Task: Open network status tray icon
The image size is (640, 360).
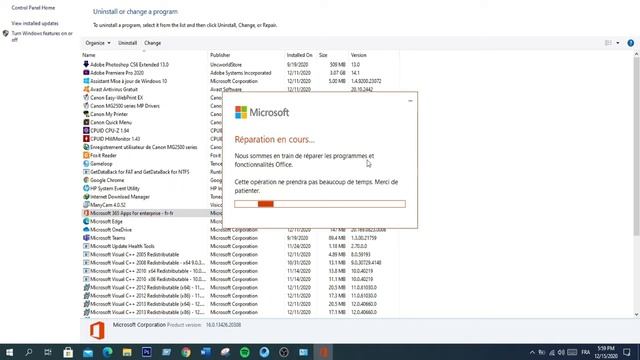Action: 552,352
